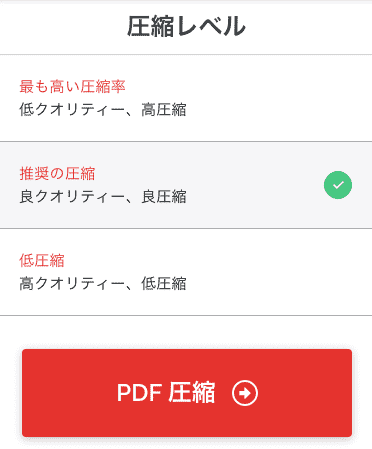Image resolution: width=372 pixels, height=449 pixels.
Task: Click the 良クオリティー、良圧縮 description text
Action: pyautogui.click(x=103, y=197)
